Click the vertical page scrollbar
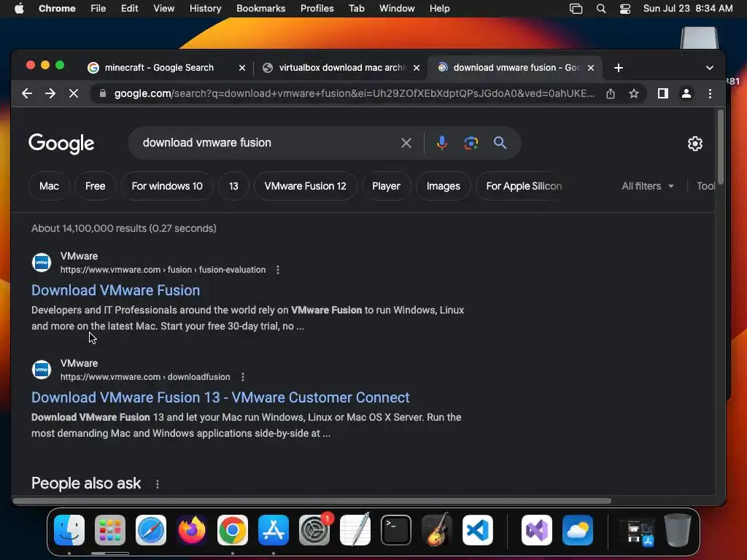The width and height of the screenshot is (747, 560). tap(720, 147)
